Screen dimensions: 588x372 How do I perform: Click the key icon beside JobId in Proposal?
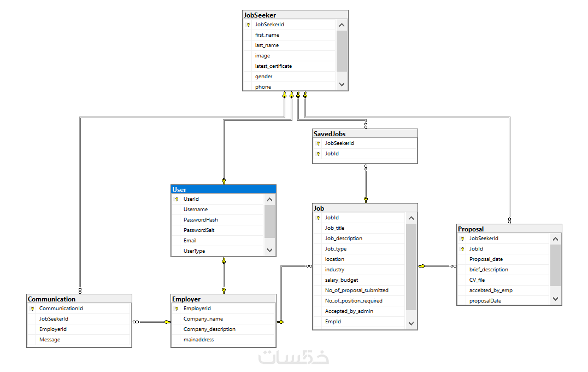click(462, 249)
